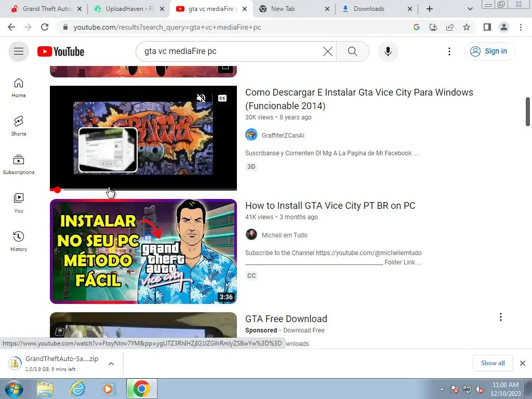The image size is (532, 399).
Task: Toggle browser side panel icon
Action: 487,27
